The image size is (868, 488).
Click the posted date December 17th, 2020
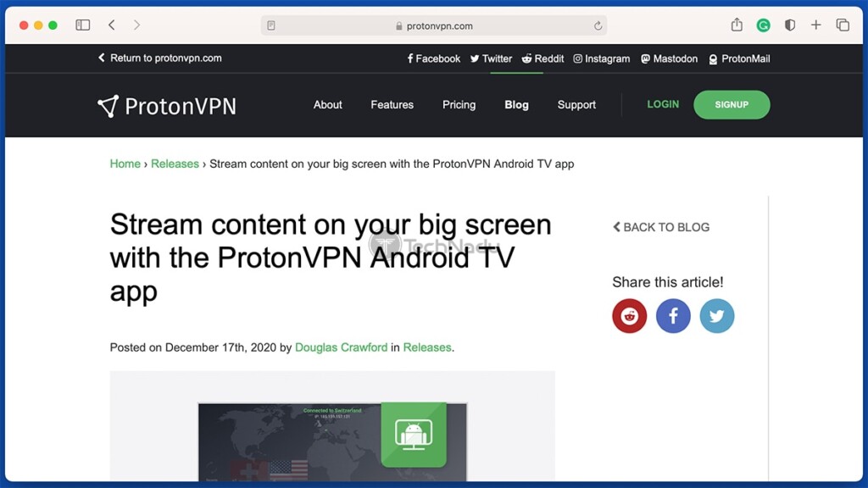tap(220, 347)
